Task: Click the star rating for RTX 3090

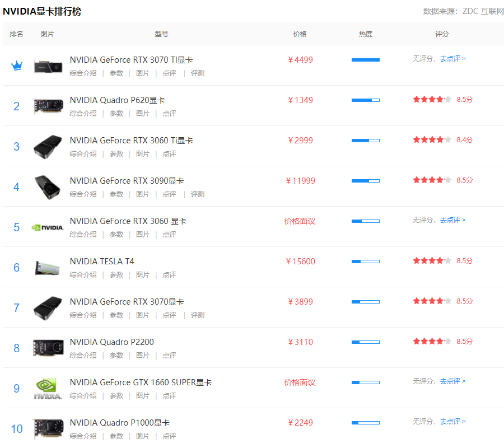Action: click(432, 180)
